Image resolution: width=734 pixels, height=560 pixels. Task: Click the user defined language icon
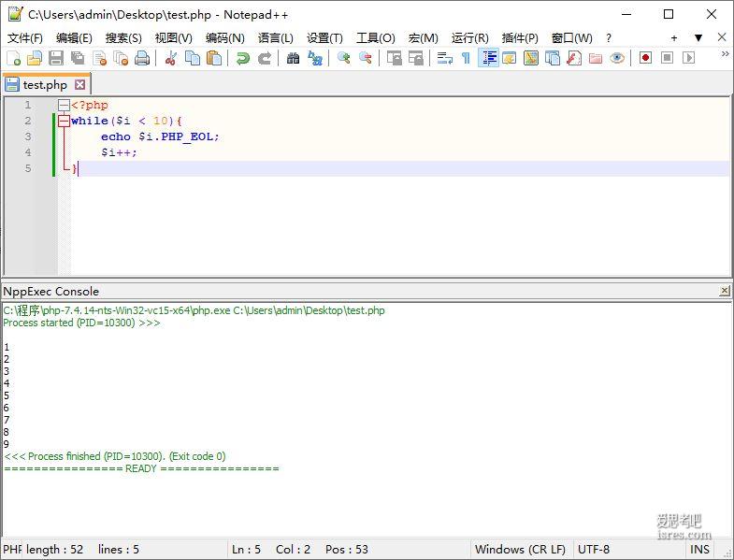(x=510, y=58)
